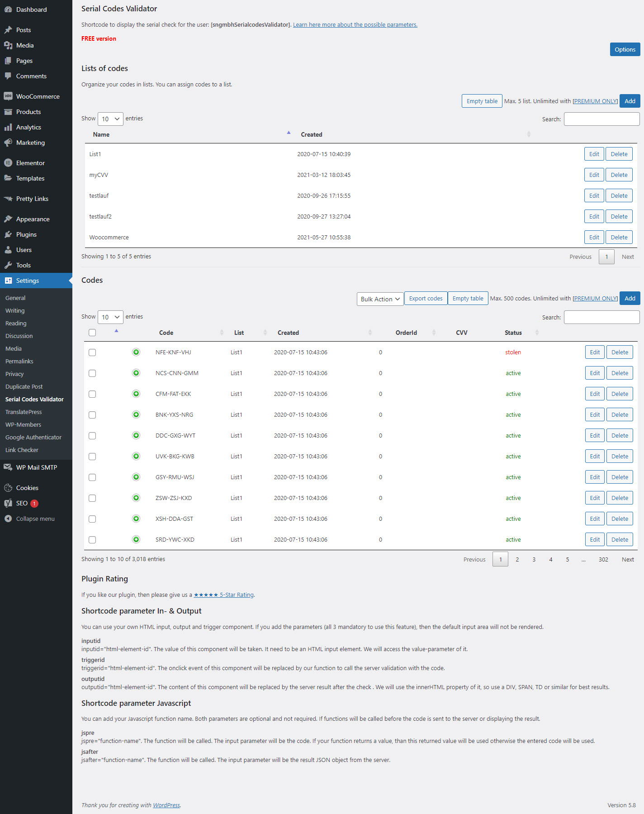This screenshot has height=814, width=644.
Task: Go to the Link Checker settings page
Action: coord(22,450)
